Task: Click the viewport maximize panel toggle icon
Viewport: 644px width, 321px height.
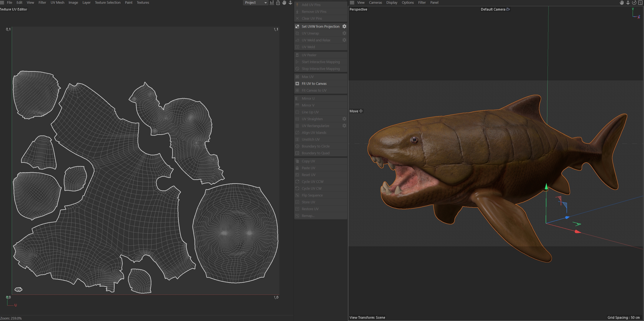Action: 640,3
